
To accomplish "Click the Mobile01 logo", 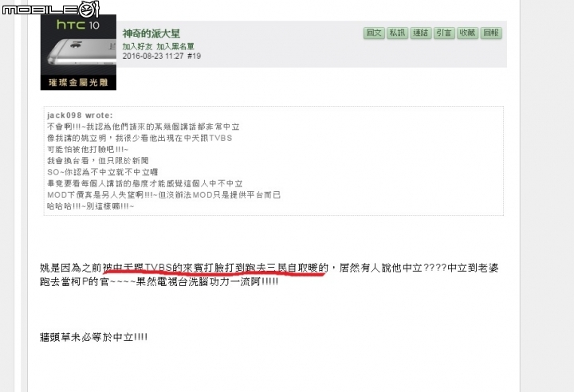I will (x=50, y=9).
